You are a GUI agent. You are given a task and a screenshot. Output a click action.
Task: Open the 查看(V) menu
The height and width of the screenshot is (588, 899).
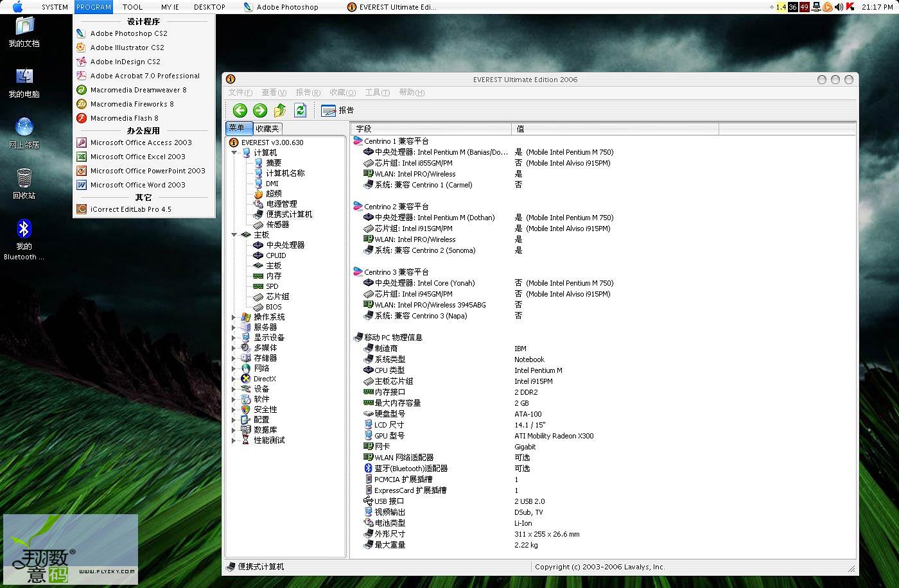tap(274, 92)
